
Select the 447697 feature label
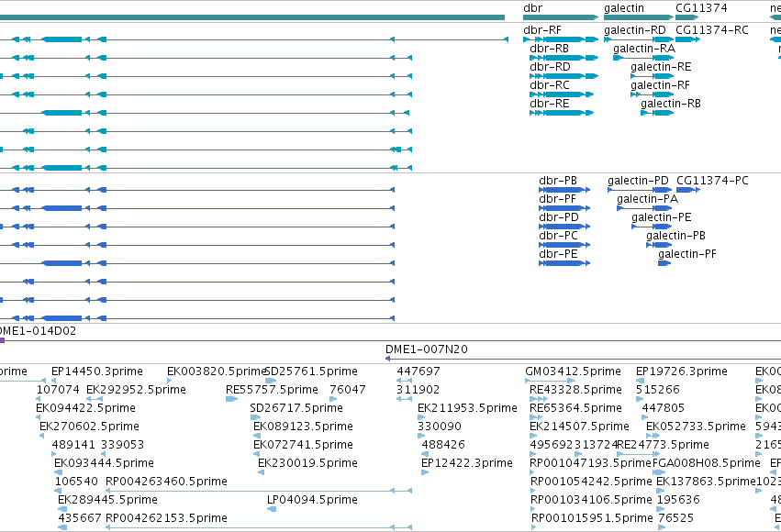tap(418, 371)
